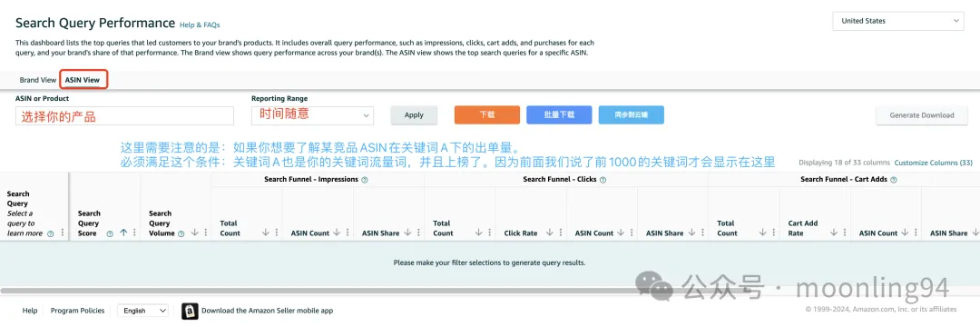Sort Impressions Total Count column arrow

[x=266, y=233]
